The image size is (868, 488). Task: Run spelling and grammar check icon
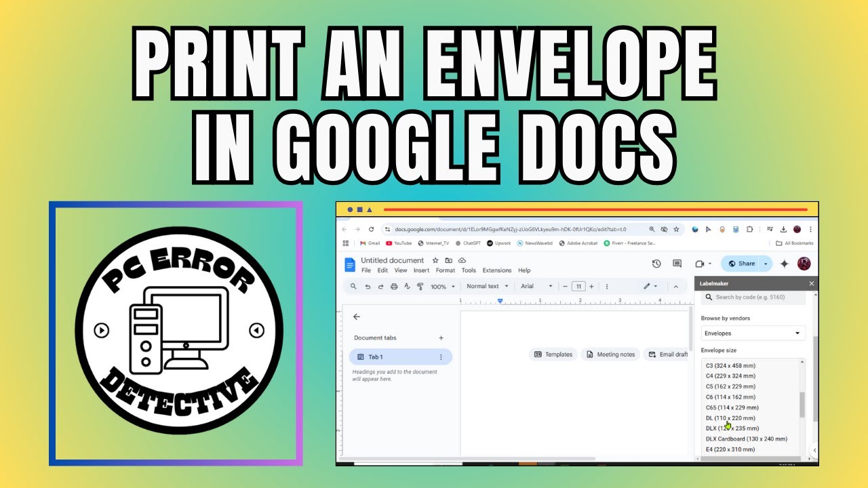point(407,287)
